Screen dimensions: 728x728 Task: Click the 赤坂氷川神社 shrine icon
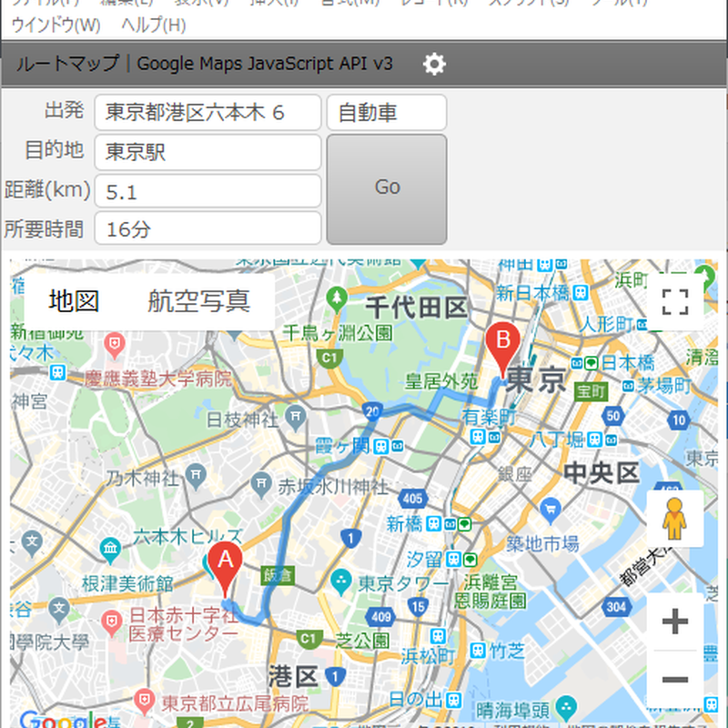[261, 484]
